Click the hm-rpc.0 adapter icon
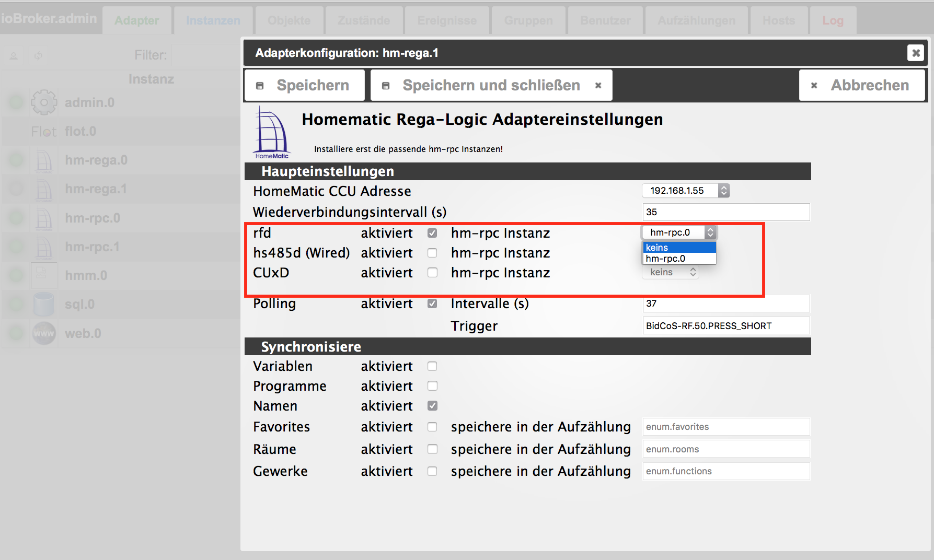This screenshot has width=934, height=560. pos(44,218)
